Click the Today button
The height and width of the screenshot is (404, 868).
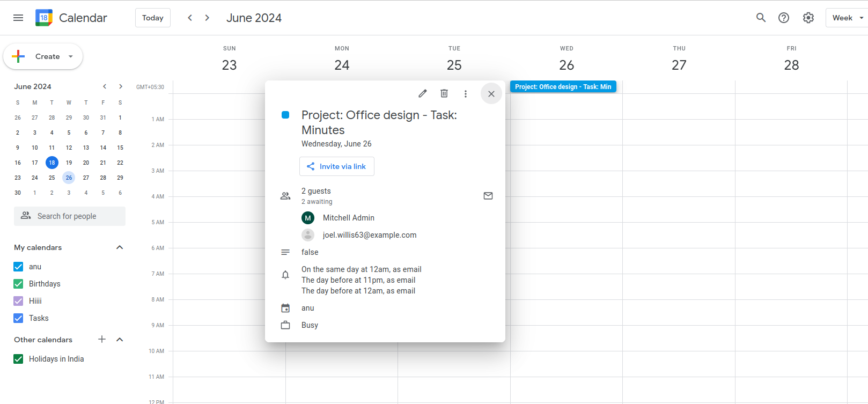tap(152, 18)
